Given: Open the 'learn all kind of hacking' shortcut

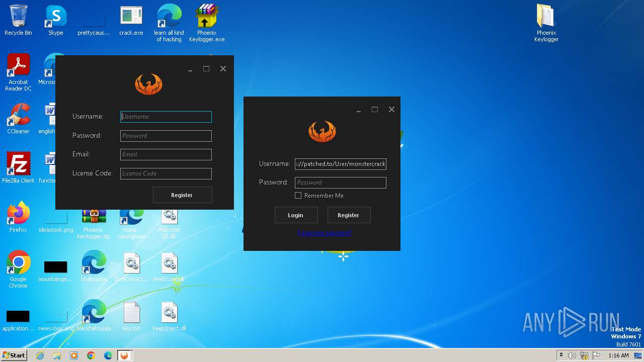Looking at the screenshot, I should point(169,23).
